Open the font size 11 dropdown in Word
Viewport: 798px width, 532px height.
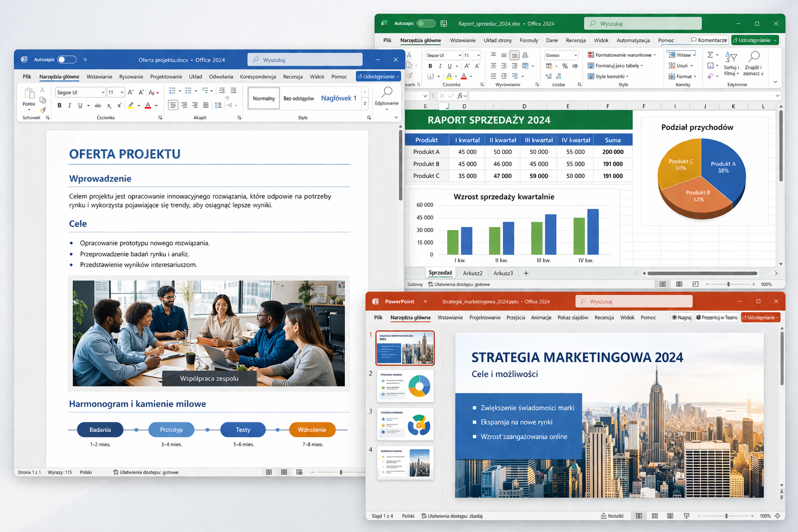coord(122,92)
